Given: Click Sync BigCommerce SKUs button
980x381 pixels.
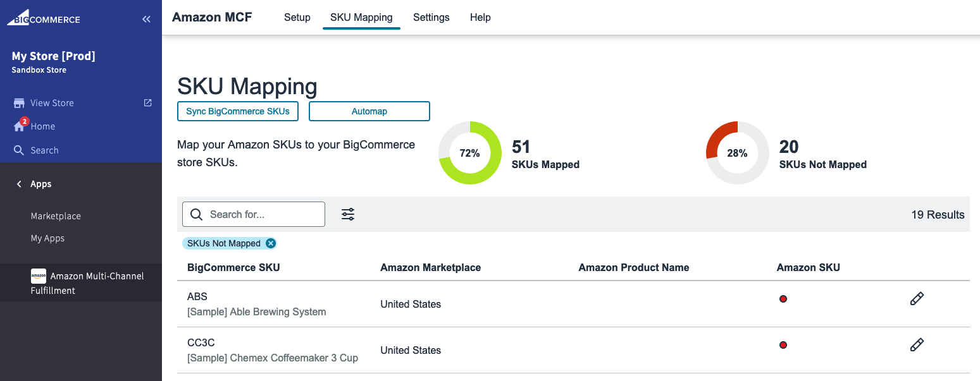Looking at the screenshot, I should pyautogui.click(x=238, y=111).
